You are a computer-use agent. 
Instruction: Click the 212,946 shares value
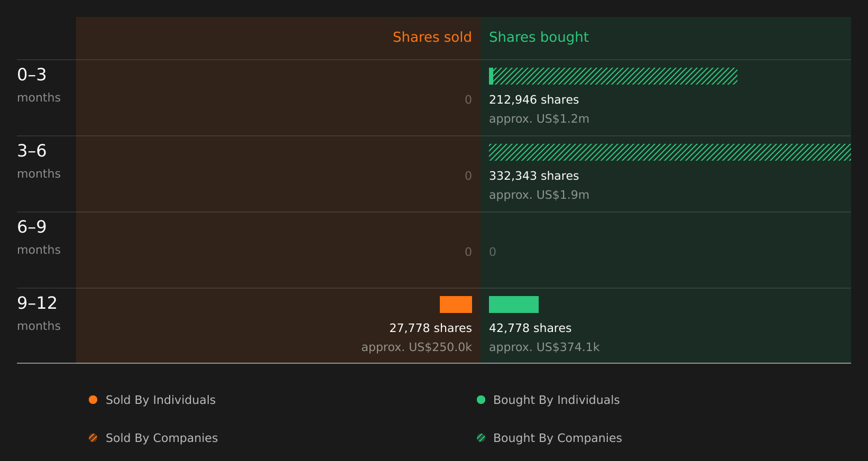point(534,99)
